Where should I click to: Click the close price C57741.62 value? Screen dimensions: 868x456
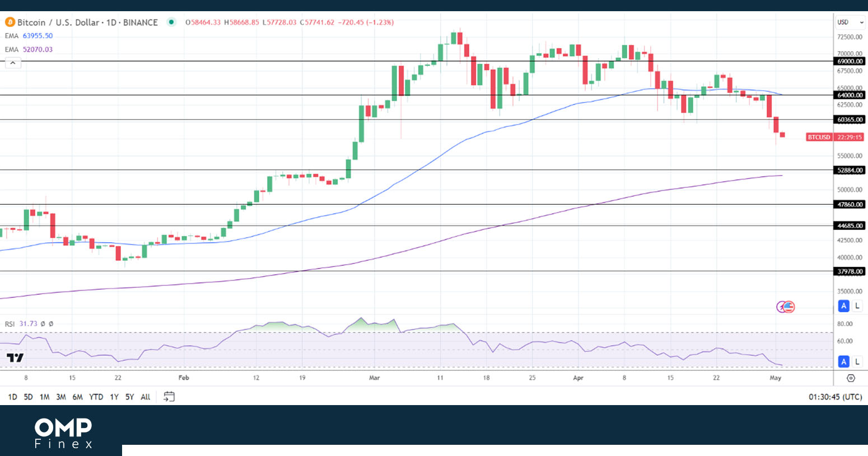317,22
